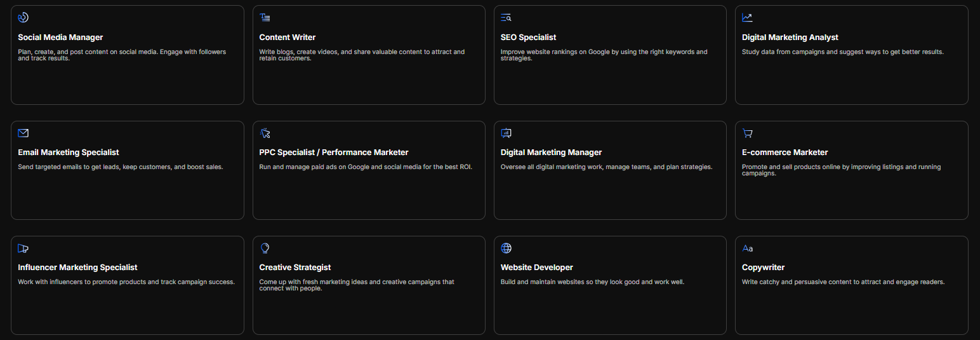The image size is (980, 340).
Task: Click the SEO Specialist search-list icon
Action: [506, 18]
